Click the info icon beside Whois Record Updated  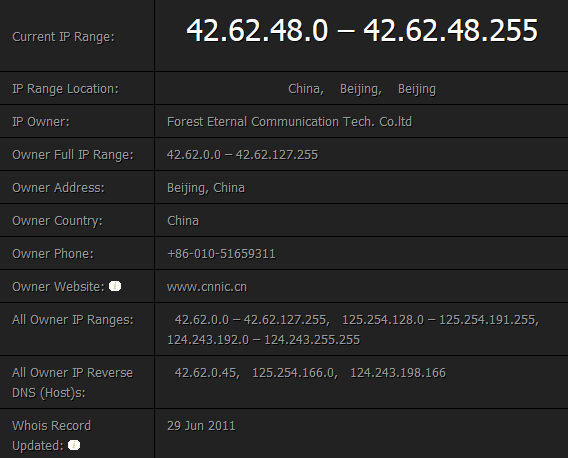point(74,445)
